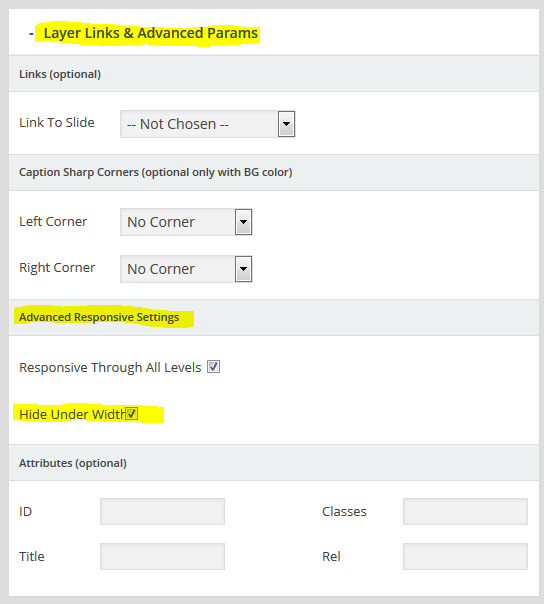Screen dimensions: 544x604
Task: Click the Layer Links & Advanced Params title
Action: click(151, 34)
